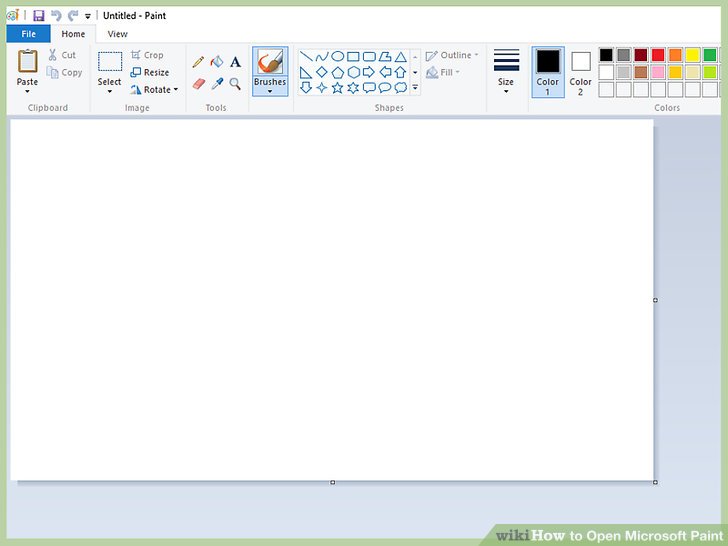Choose the dark red color swatch
728x546 pixels.
coord(641,55)
